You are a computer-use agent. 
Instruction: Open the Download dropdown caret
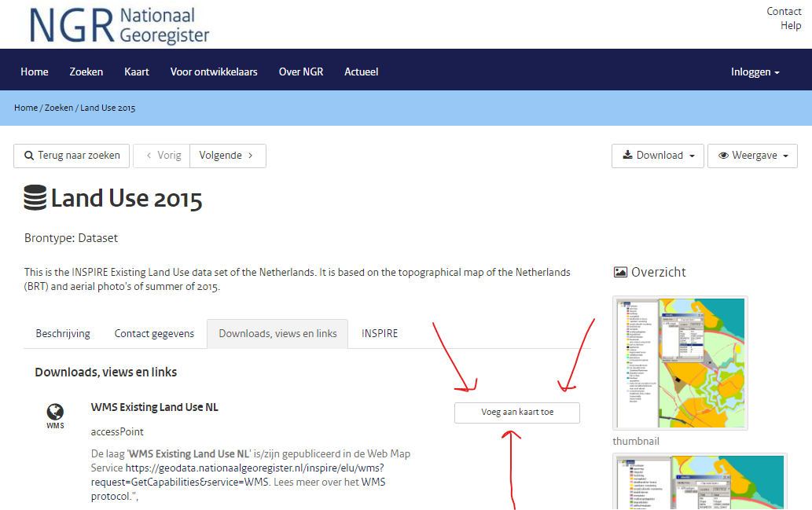tap(692, 156)
